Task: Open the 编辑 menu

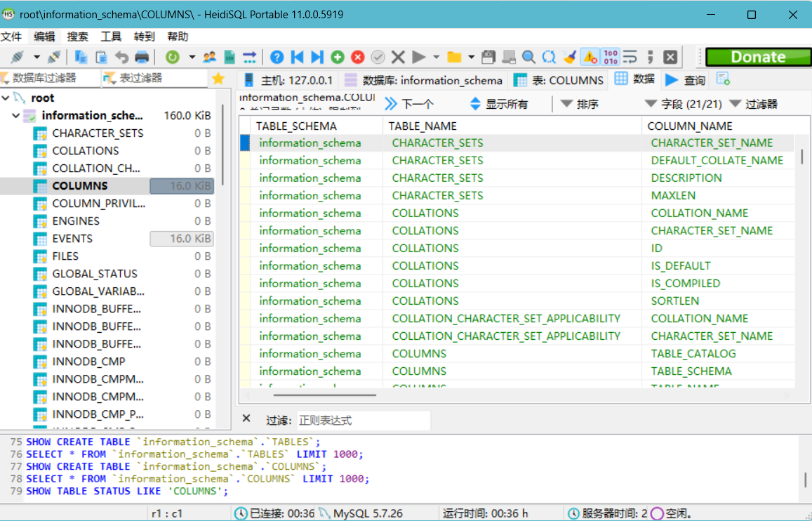Action: tap(44, 37)
